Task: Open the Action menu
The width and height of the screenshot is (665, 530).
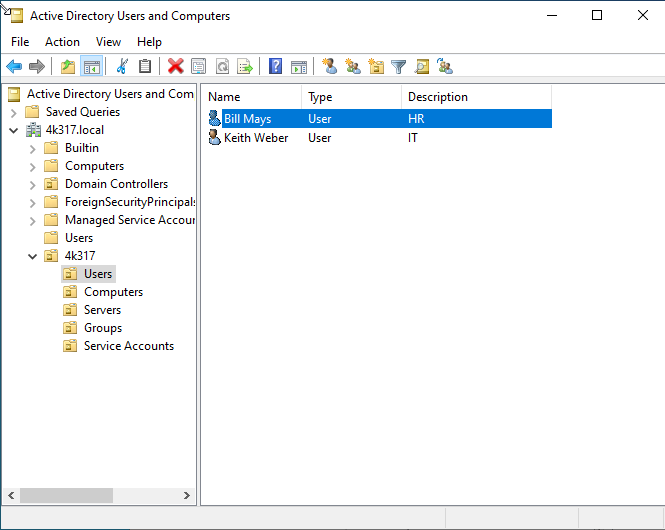Action: (62, 42)
